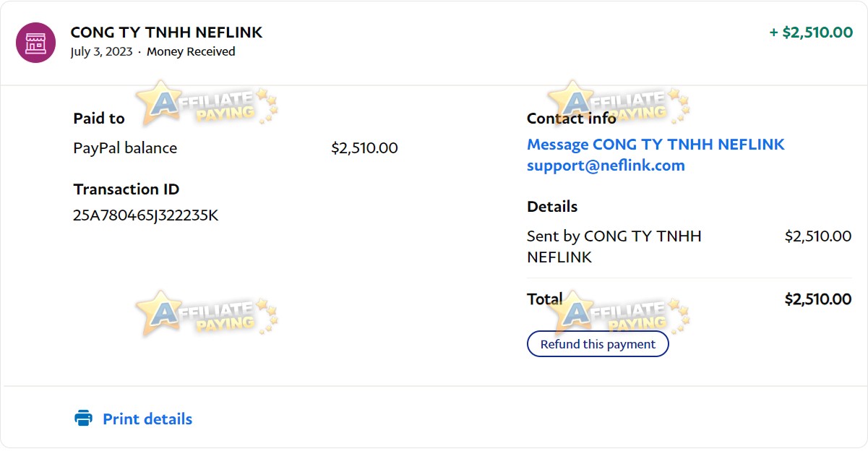
Task: Click the PayPal balance label
Action: [125, 148]
